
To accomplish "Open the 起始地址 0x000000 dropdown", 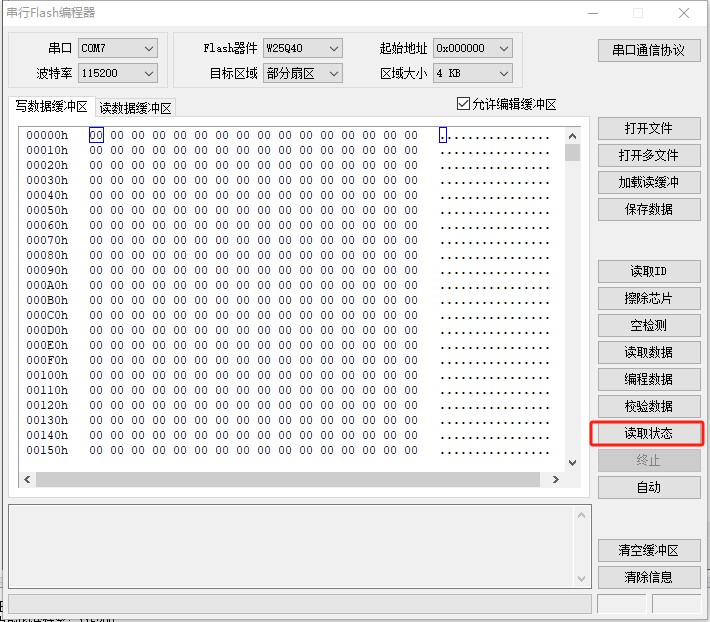I will click(x=473, y=48).
